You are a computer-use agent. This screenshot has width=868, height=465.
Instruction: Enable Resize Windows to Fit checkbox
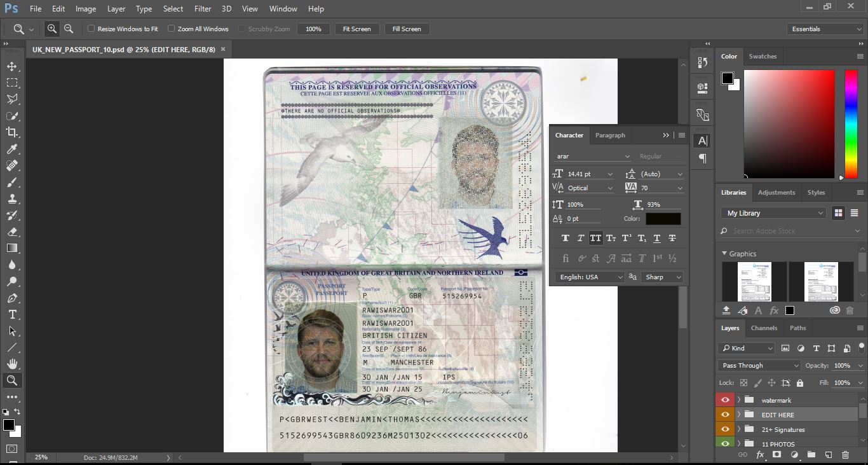point(91,29)
